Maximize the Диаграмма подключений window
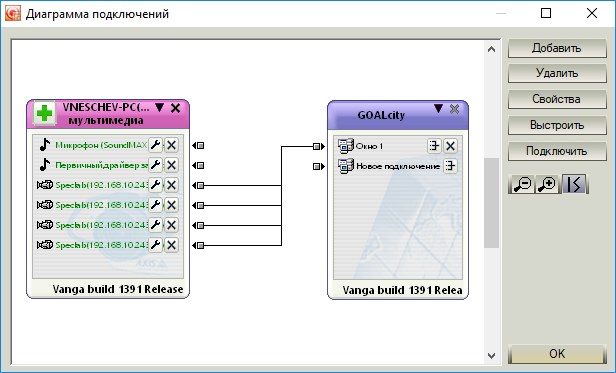 (546, 13)
